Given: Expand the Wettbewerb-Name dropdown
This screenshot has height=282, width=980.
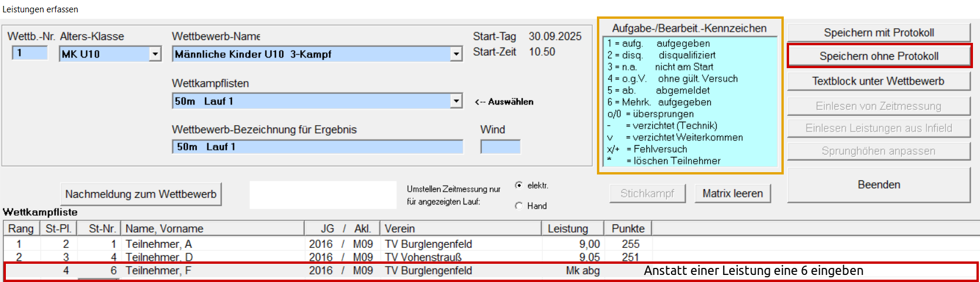Looking at the screenshot, I should point(456,54).
